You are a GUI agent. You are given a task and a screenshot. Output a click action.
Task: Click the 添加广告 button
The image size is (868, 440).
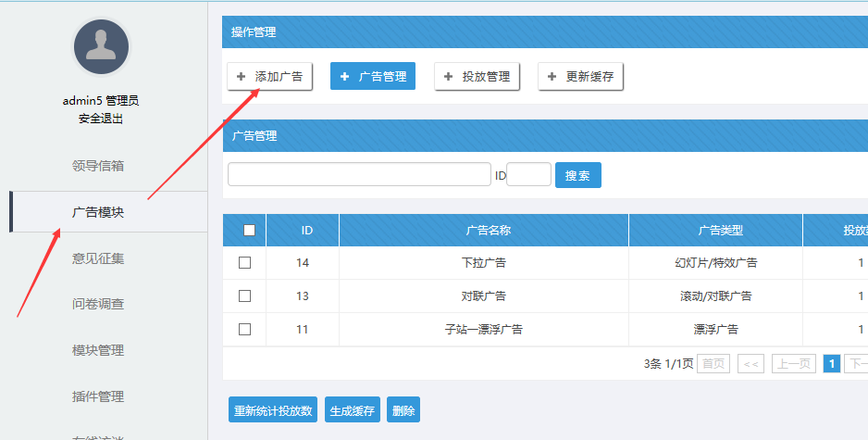click(269, 77)
